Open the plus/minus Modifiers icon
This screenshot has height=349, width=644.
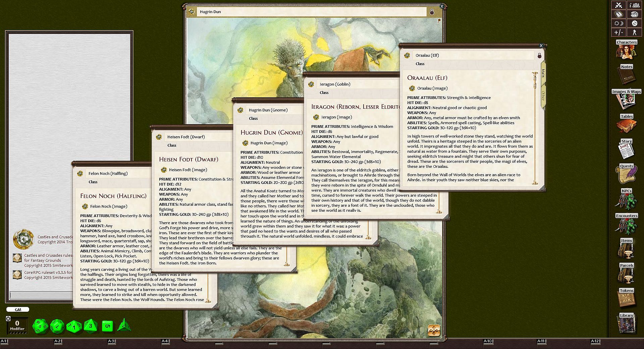(619, 33)
